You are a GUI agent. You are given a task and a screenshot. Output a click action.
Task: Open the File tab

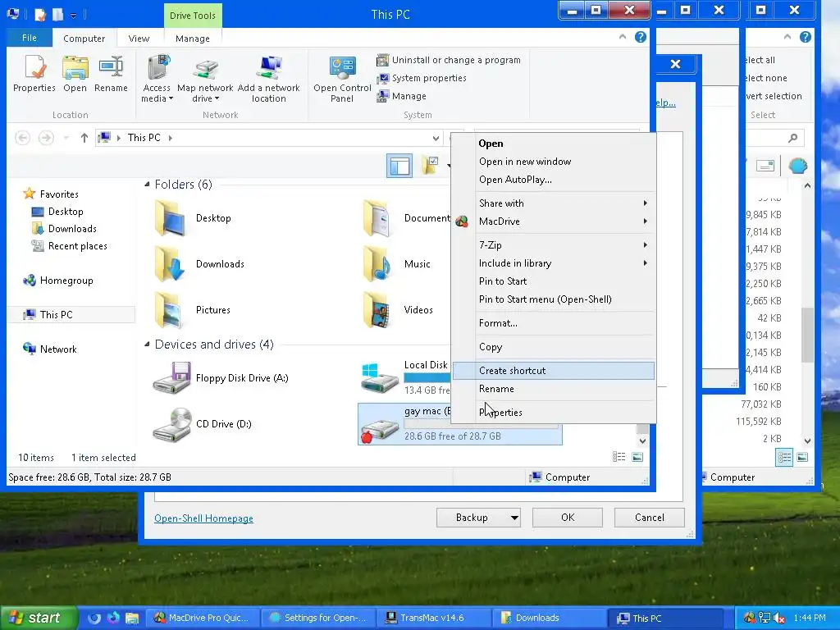pos(30,38)
